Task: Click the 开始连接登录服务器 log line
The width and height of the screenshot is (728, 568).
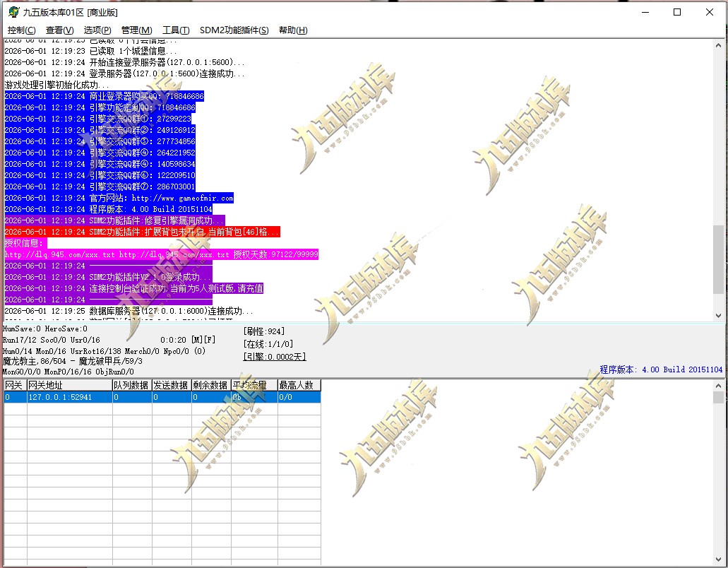Action: 124,62
